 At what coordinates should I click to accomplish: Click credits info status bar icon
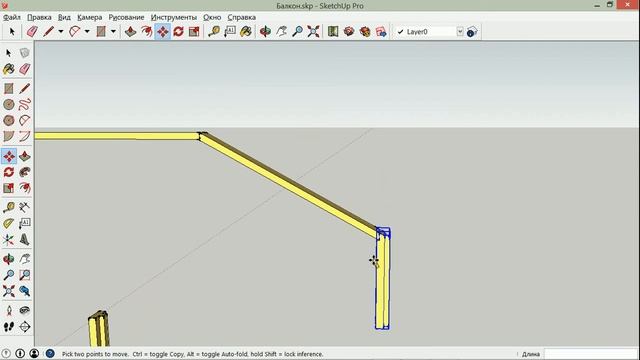point(20,353)
